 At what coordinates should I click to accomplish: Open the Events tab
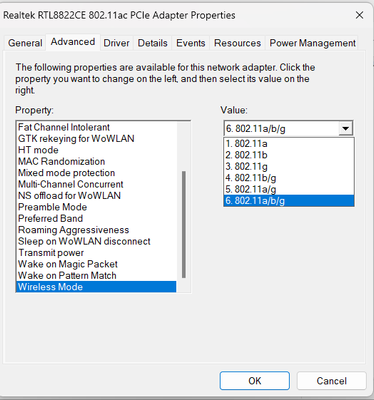pos(191,43)
